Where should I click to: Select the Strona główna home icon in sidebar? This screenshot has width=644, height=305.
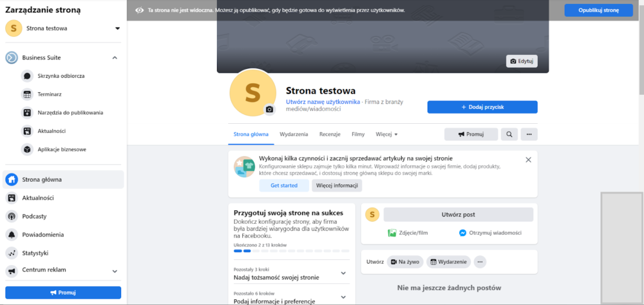pyautogui.click(x=12, y=180)
